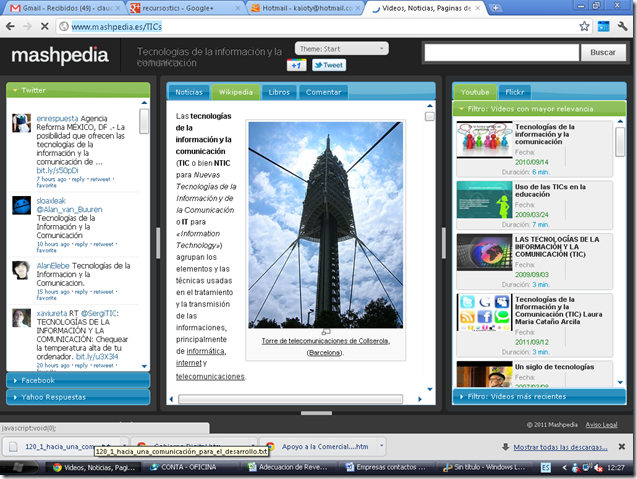This screenshot has width=637, height=479.
Task: Click the mashpedia search input field
Action: tap(502, 52)
